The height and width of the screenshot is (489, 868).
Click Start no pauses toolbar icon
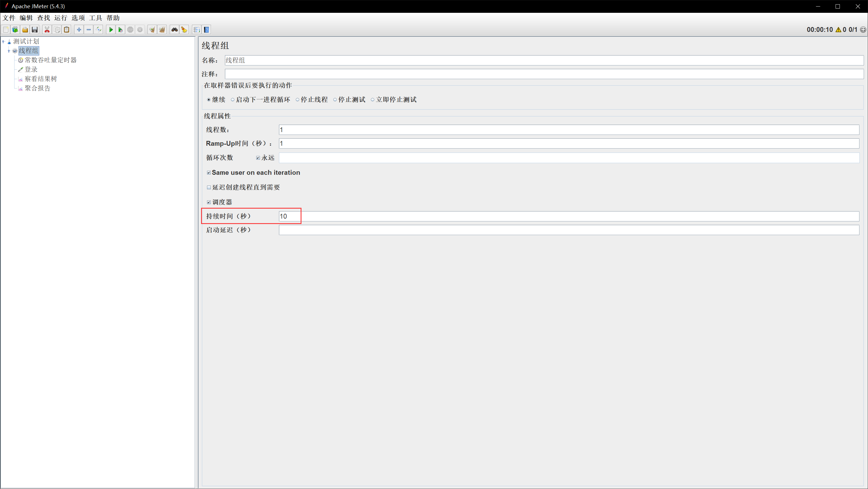pos(120,30)
